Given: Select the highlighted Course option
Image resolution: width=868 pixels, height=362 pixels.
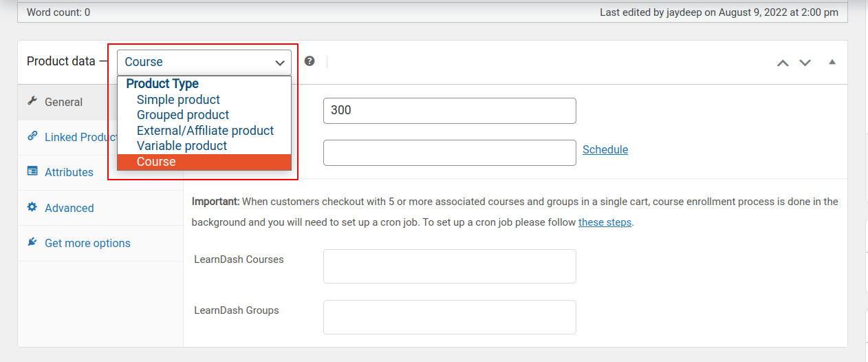Looking at the screenshot, I should 156,162.
